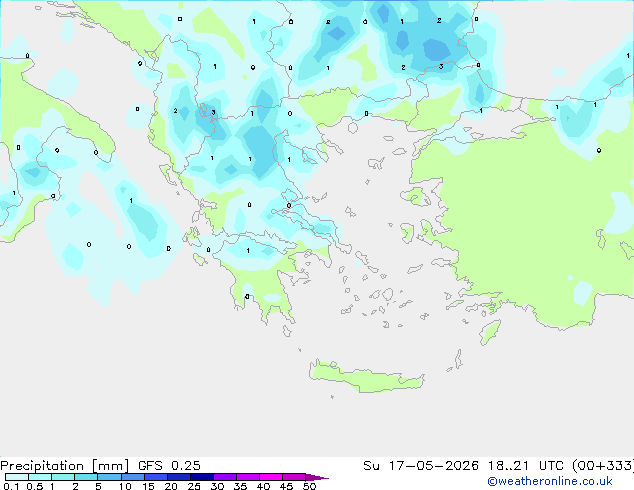The width and height of the screenshot is (634, 490).
Task: Click the 40–45 mm magenta legend swatch
Action: pyautogui.click(x=271, y=477)
